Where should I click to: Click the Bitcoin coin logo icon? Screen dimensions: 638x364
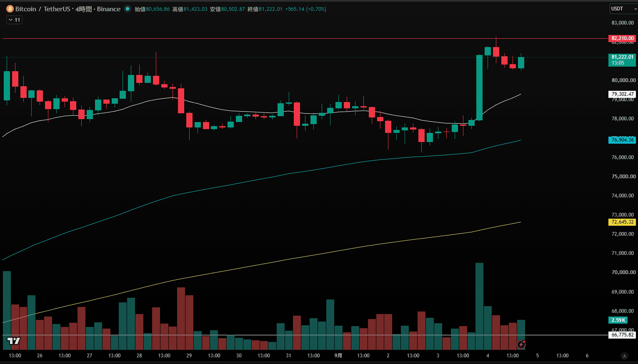tap(10, 9)
